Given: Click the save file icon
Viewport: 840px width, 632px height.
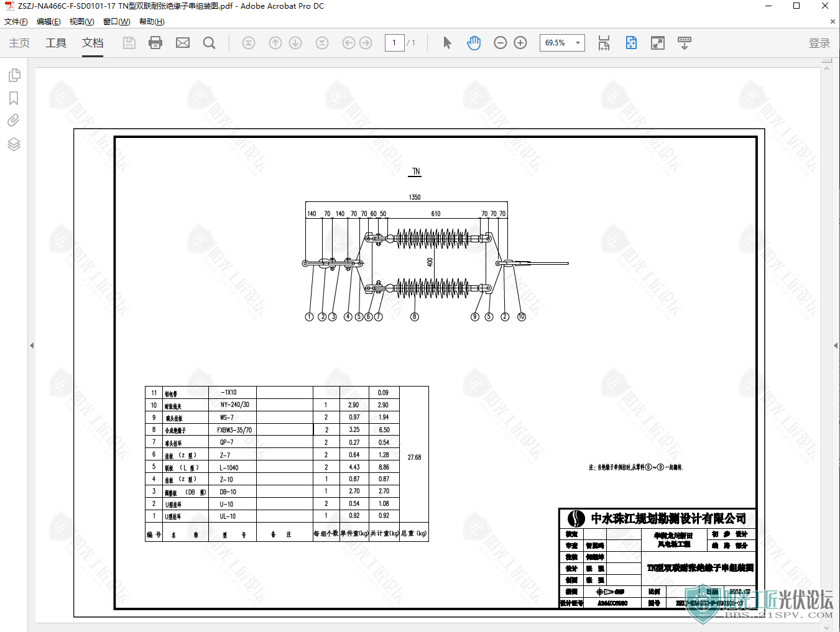Looking at the screenshot, I should tap(129, 43).
